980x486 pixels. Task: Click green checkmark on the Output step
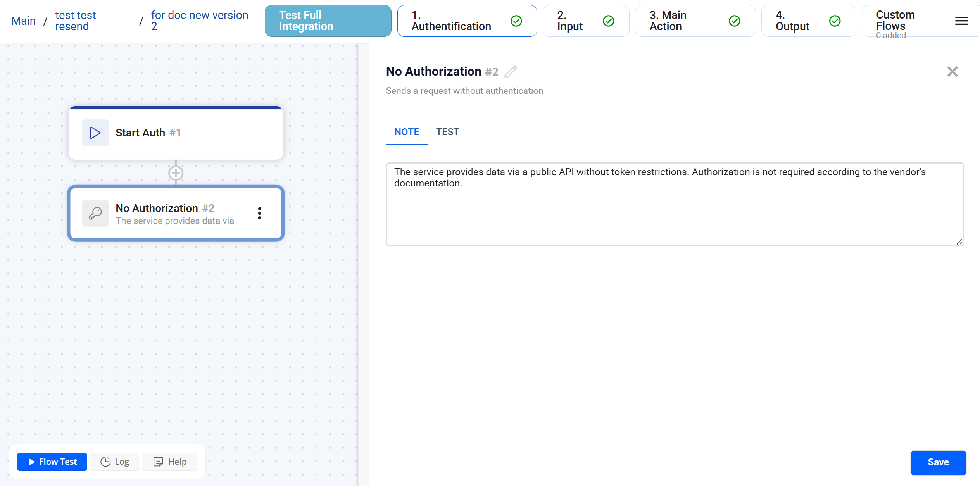coord(835,21)
